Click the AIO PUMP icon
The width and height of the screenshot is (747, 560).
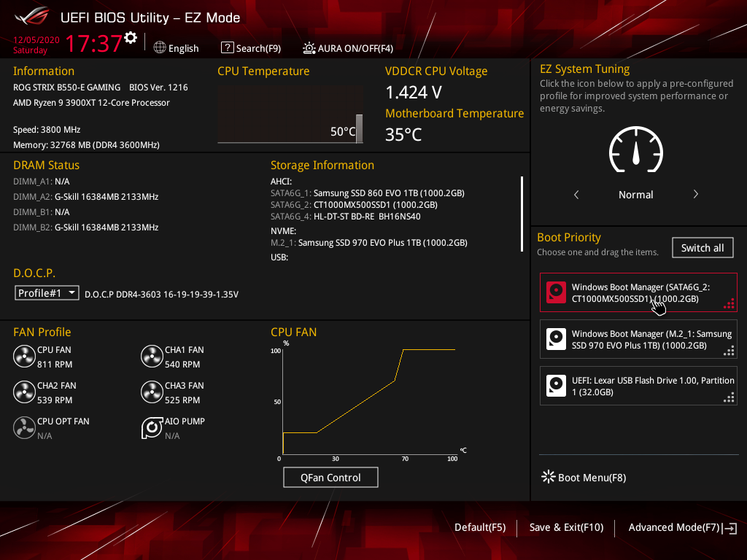click(152, 427)
